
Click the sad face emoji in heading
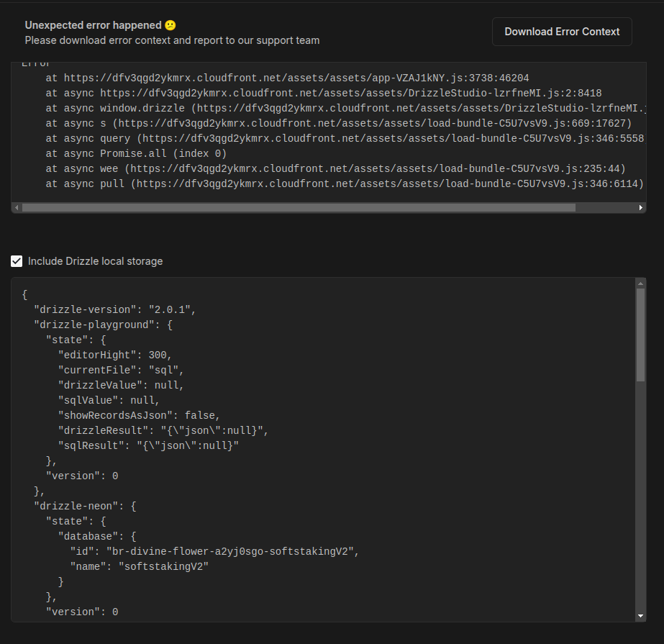[170, 25]
